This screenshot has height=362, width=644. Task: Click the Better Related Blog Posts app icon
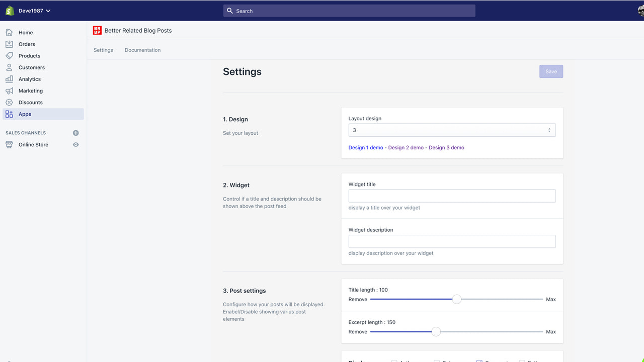click(97, 30)
